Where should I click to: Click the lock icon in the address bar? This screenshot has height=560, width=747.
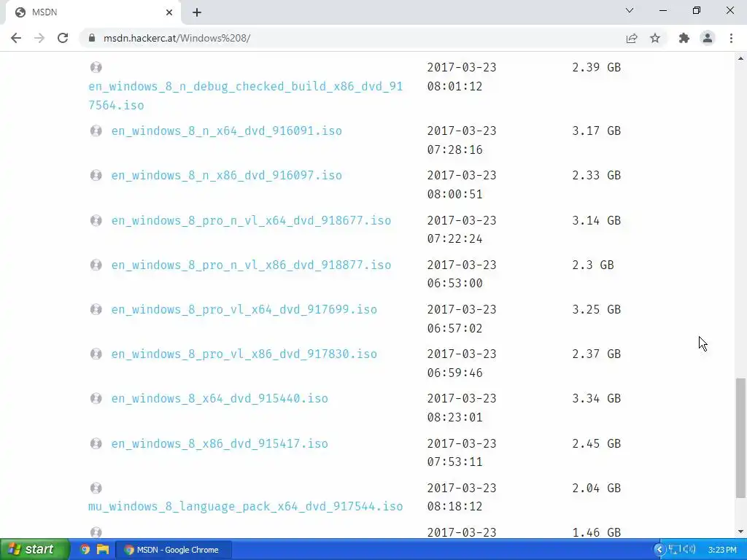tap(92, 38)
